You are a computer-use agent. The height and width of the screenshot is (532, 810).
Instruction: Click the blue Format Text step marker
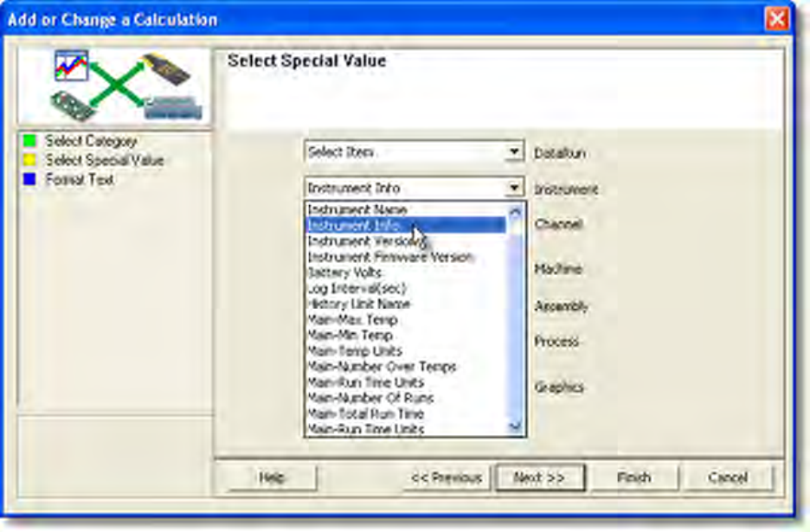30,179
